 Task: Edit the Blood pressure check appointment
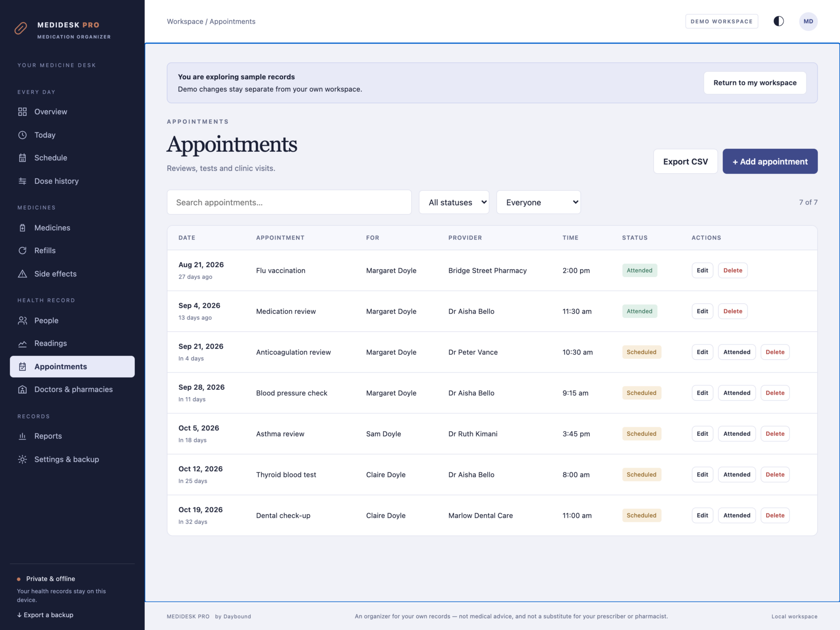[702, 393]
